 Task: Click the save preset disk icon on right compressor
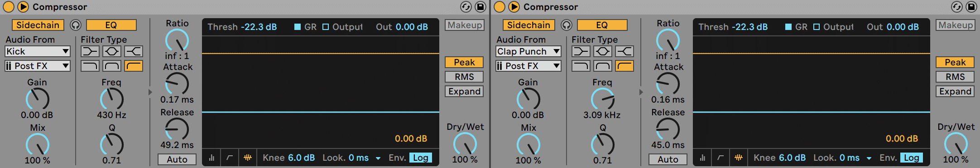tap(971, 7)
